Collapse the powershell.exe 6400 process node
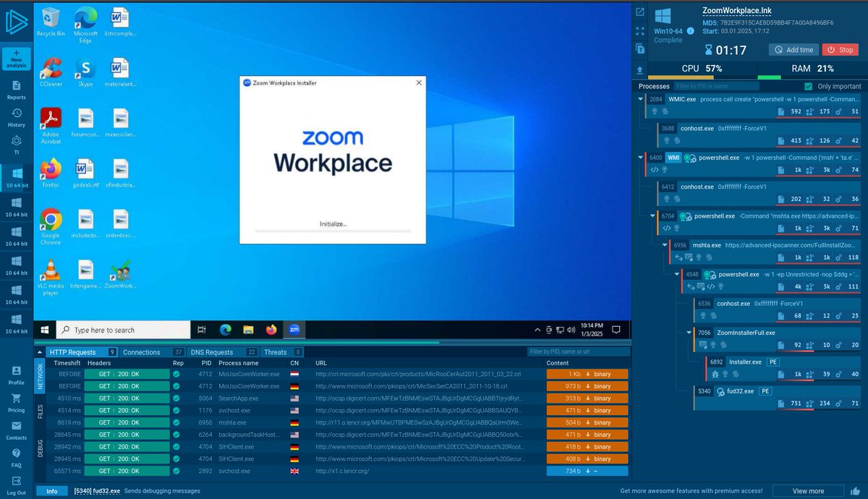The width and height of the screenshot is (868, 499). [640, 157]
